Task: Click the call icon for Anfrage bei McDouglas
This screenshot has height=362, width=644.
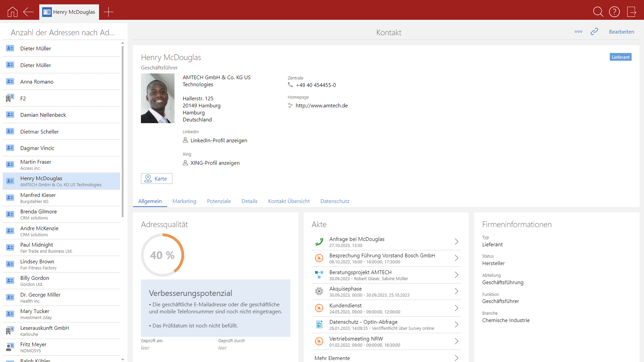Action: [x=319, y=242]
